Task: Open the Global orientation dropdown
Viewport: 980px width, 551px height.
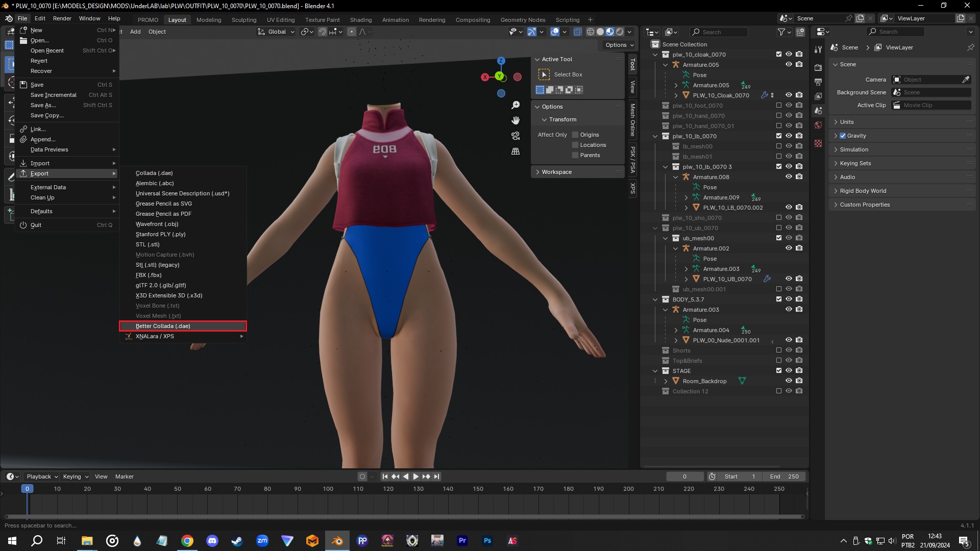Action: pos(276,32)
